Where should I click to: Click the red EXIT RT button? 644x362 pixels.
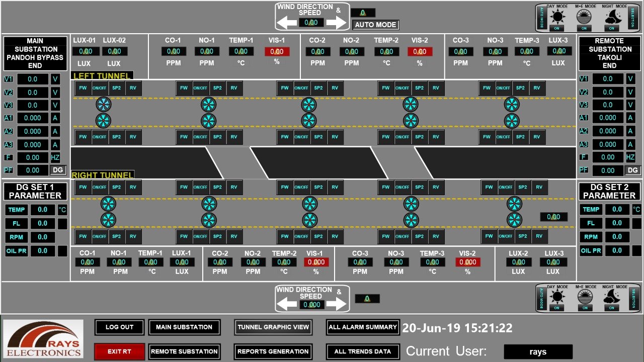pyautogui.click(x=120, y=351)
